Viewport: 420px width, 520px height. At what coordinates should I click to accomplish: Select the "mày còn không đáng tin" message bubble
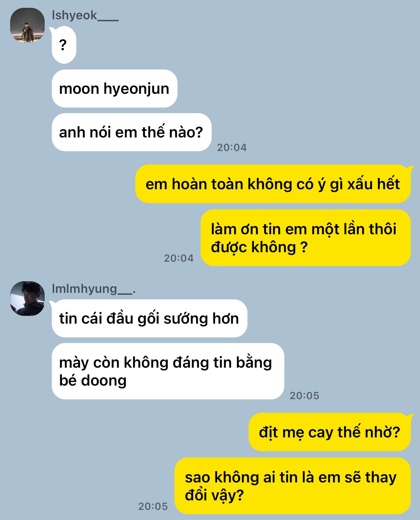point(168,371)
